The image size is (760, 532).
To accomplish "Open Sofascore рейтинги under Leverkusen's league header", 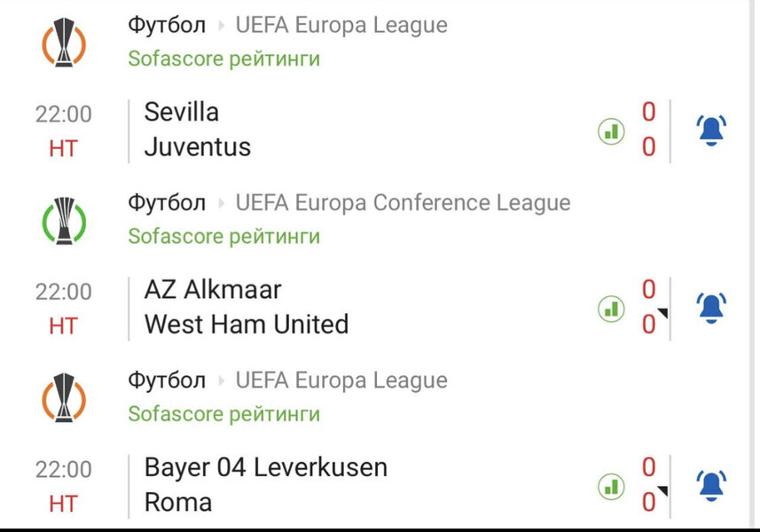I will 223,414.
